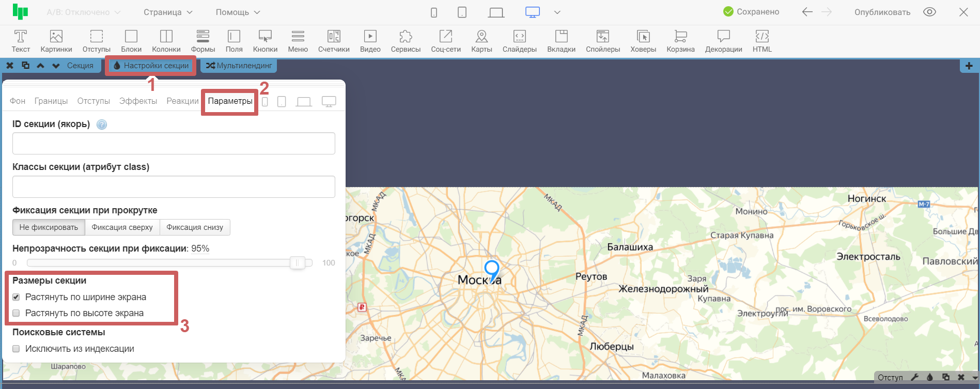Click the ID секции (якорь) input field

point(174,144)
